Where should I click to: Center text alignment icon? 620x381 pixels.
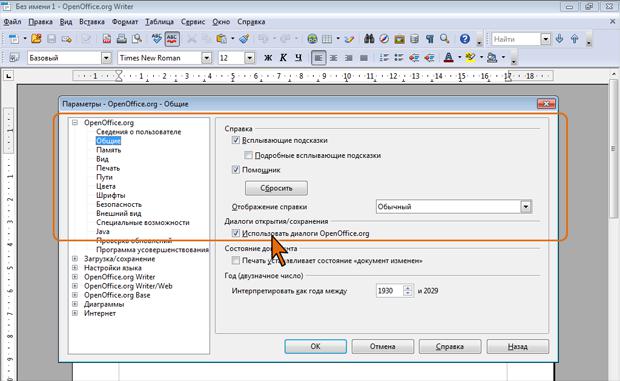click(x=334, y=58)
